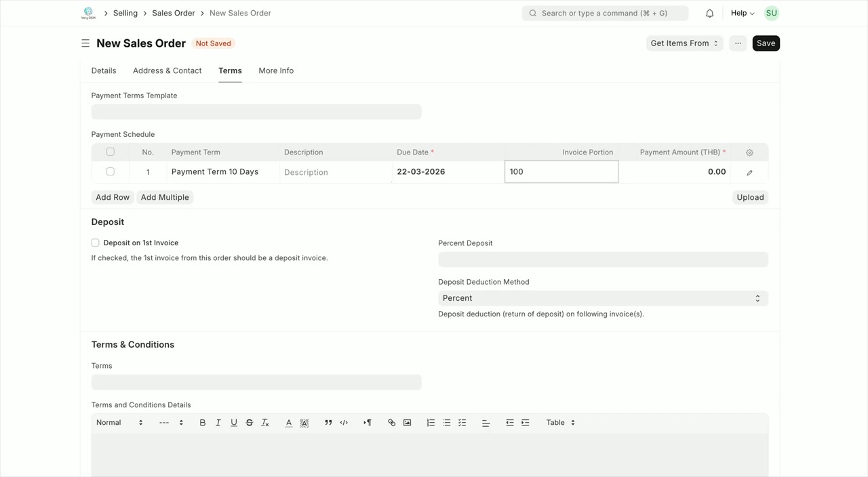Insert a link in terms editor

[x=391, y=423]
